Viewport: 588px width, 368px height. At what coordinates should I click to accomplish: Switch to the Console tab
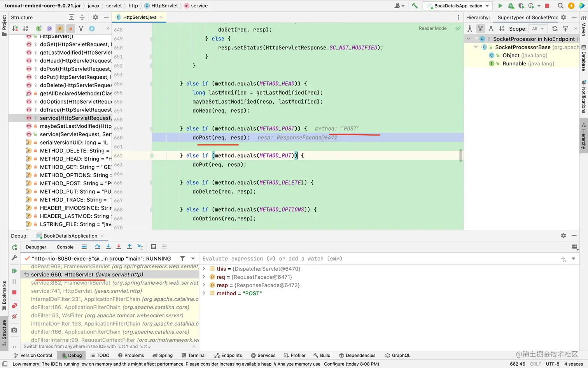[x=65, y=247]
